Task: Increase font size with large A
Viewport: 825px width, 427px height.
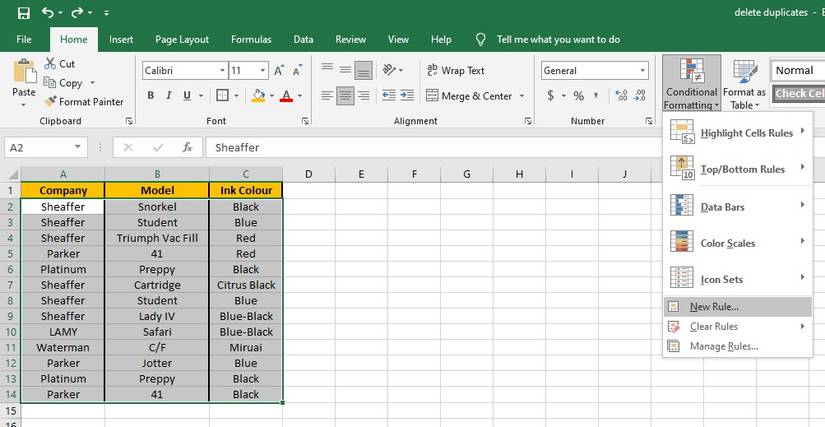Action: point(279,70)
